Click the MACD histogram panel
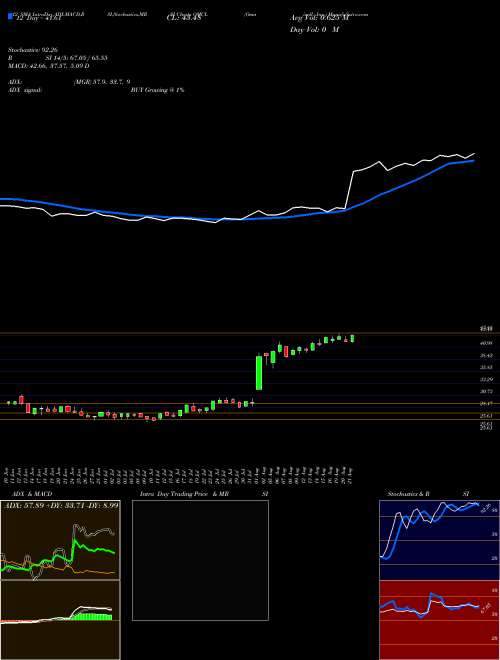This screenshot has height=660, width=500. click(60, 620)
